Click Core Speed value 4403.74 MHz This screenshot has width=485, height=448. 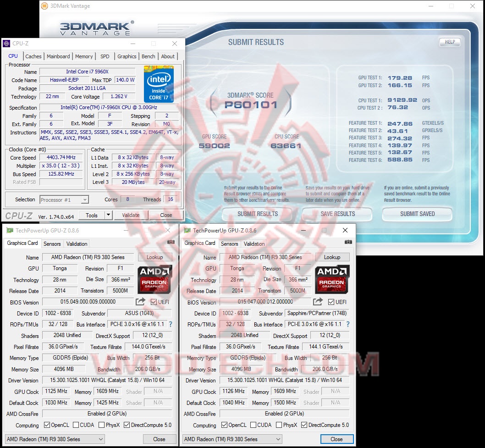tap(61, 157)
